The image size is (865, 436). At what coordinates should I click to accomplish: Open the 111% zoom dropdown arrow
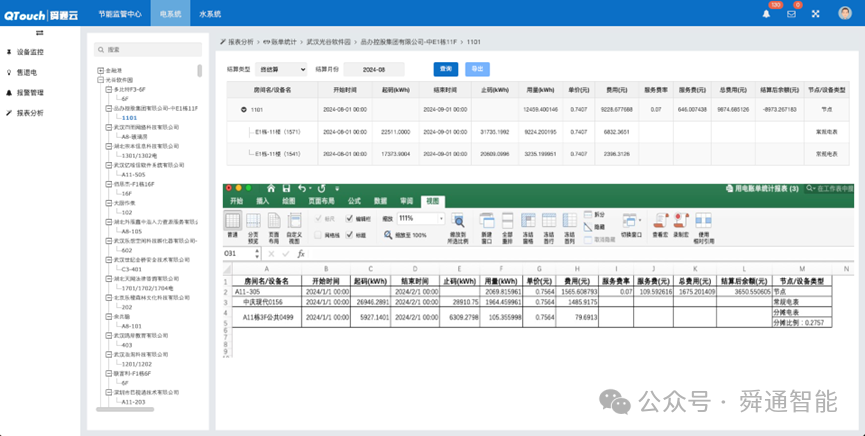[441, 219]
